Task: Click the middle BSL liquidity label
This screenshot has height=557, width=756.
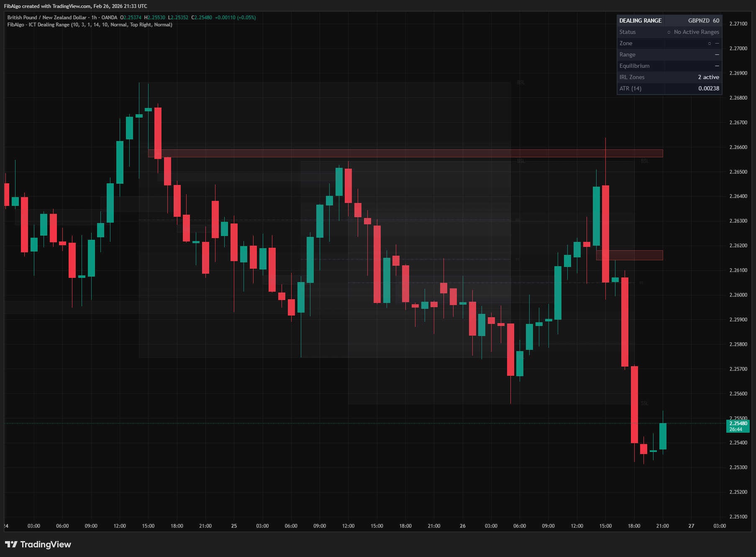Action: coord(521,161)
